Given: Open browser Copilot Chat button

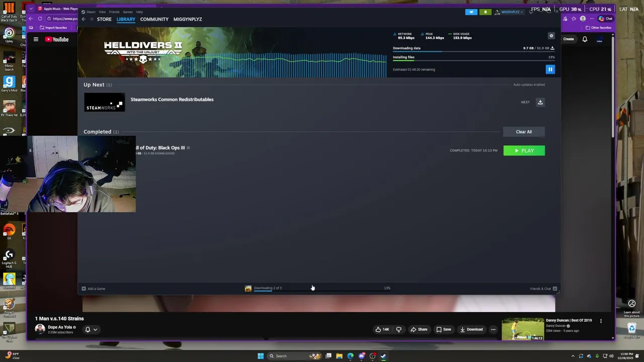Looking at the screenshot, I should (x=606, y=19).
